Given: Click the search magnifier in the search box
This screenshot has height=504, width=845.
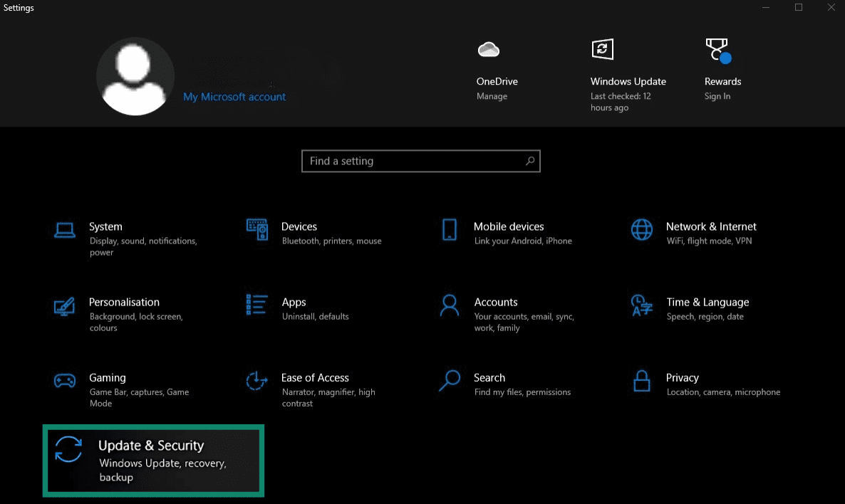Looking at the screenshot, I should pos(529,161).
